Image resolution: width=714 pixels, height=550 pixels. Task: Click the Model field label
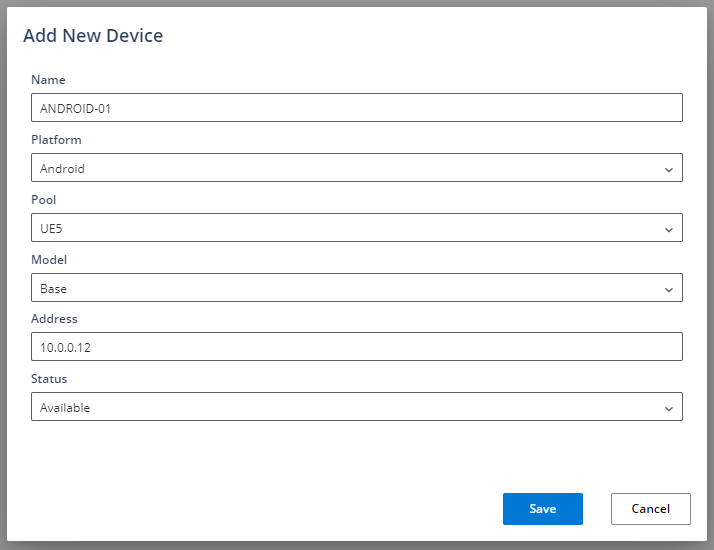[x=49, y=260]
